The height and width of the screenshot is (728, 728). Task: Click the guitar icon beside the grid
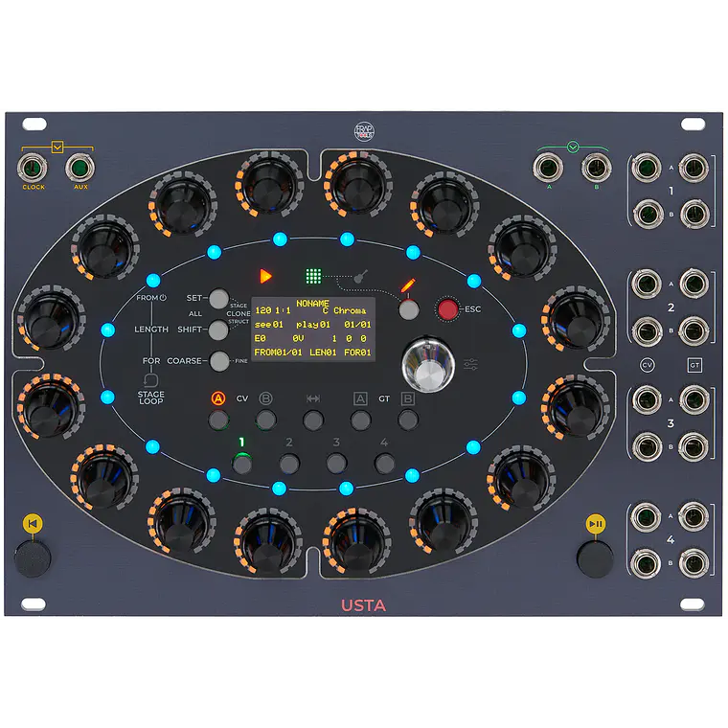point(361,277)
